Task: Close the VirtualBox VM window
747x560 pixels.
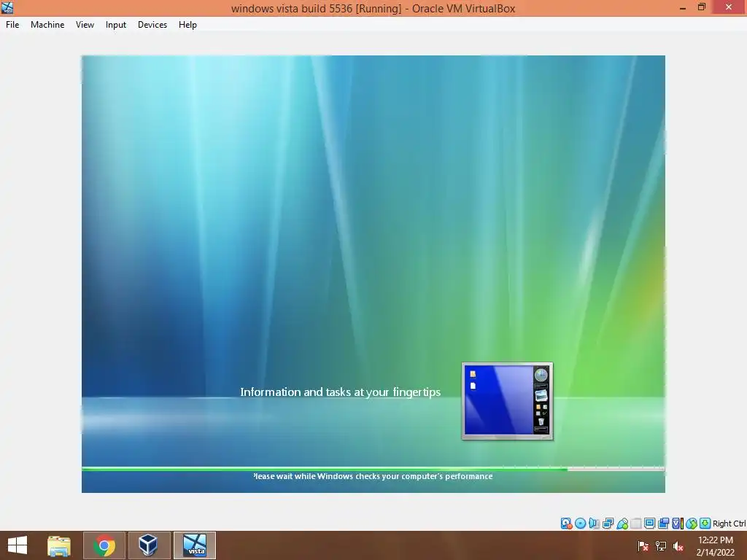Action: point(729,7)
